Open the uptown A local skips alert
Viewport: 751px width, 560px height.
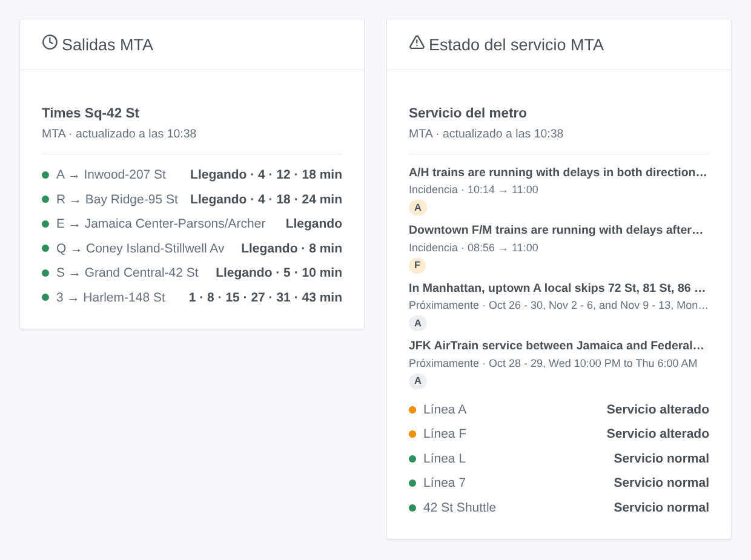pyautogui.click(x=558, y=288)
